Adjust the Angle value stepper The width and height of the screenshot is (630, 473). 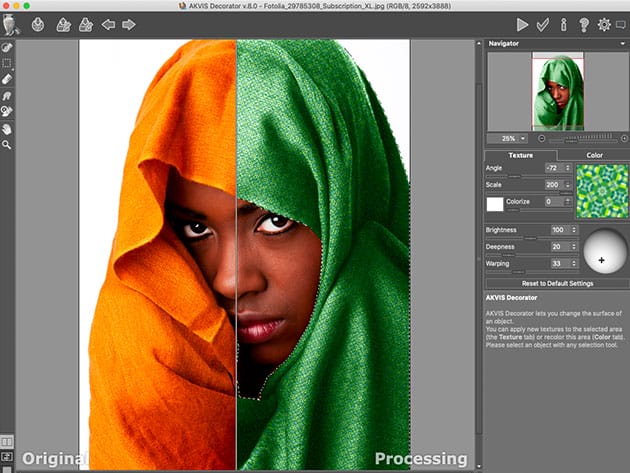[570, 168]
